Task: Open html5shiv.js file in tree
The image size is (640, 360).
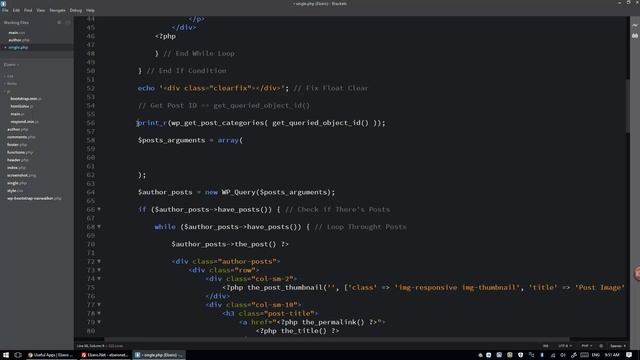Action: click(22, 106)
